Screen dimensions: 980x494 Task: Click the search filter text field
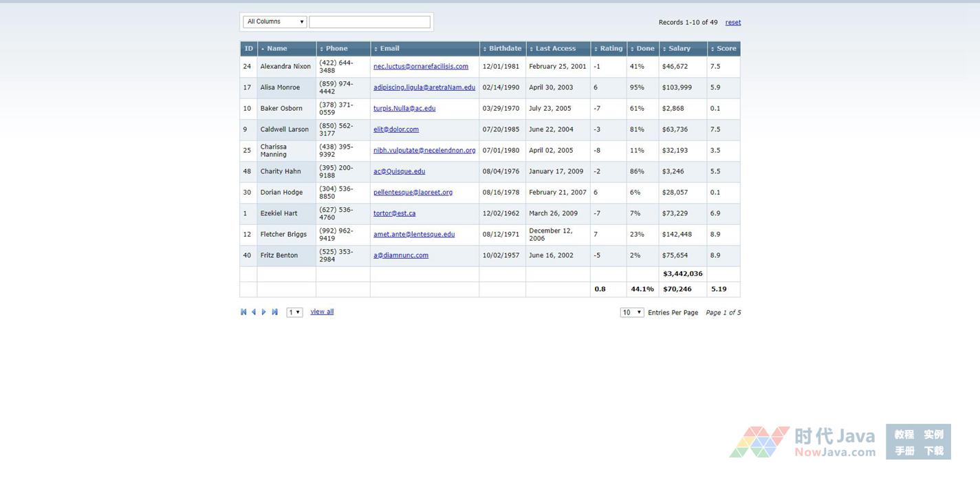(369, 22)
